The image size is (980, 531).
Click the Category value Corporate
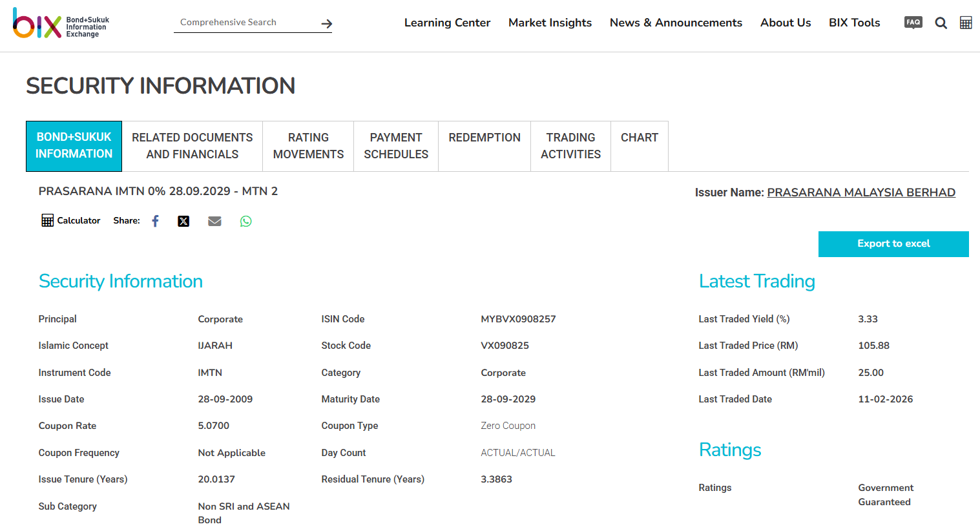coord(503,373)
